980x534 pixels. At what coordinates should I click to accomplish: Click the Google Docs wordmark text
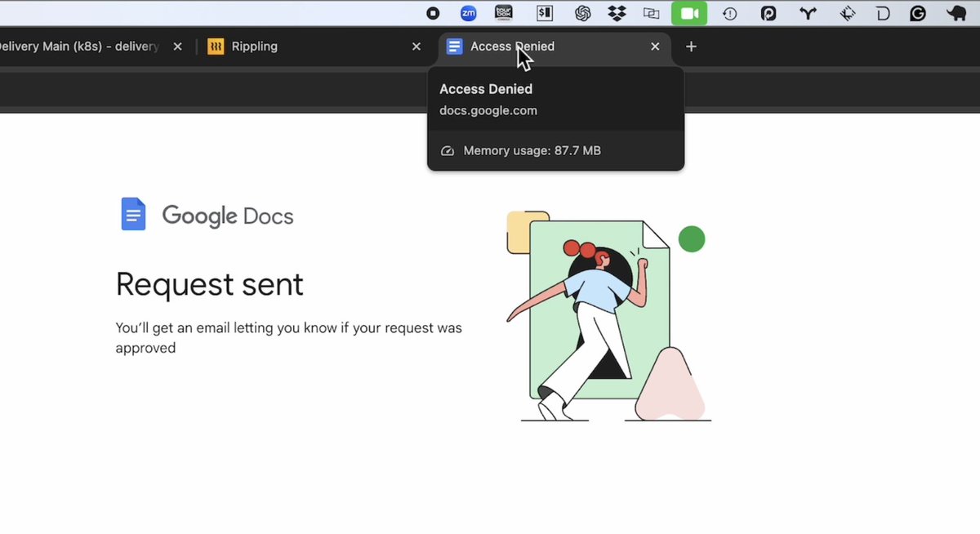228,216
